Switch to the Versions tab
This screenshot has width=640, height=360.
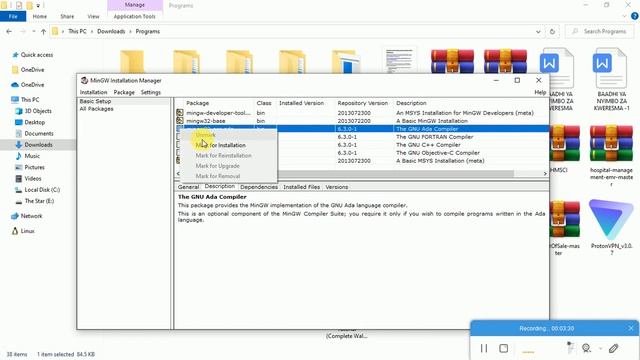tap(337, 187)
